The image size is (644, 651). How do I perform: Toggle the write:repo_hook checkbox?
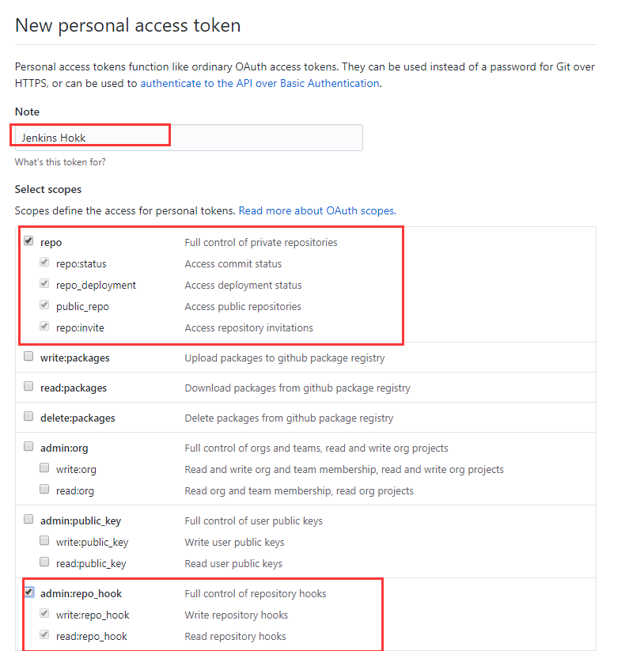pos(44,615)
